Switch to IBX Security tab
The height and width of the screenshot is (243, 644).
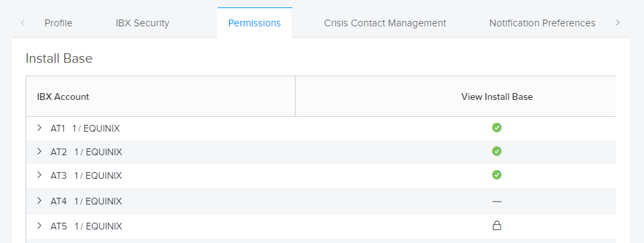point(143,23)
